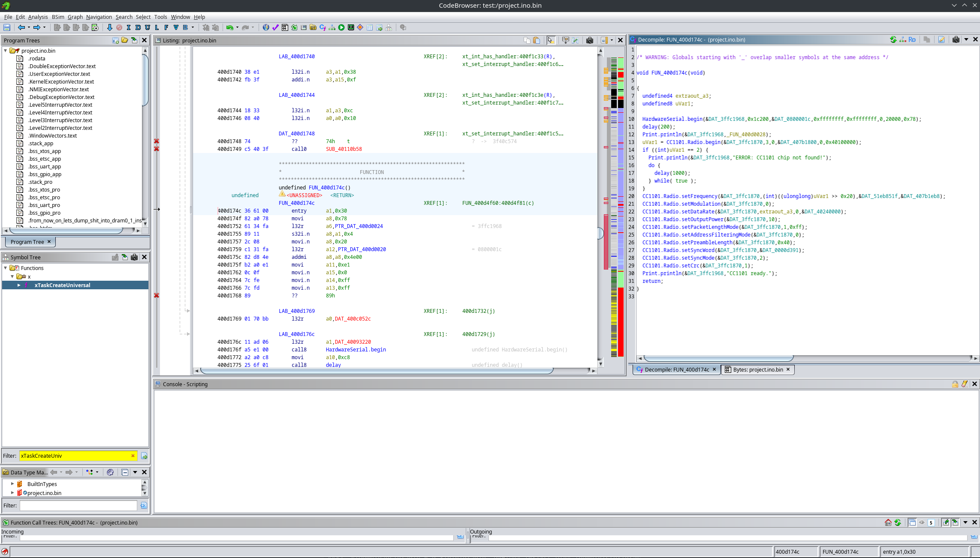Toggle the side-by-side listing view icon

pyautogui.click(x=575, y=40)
